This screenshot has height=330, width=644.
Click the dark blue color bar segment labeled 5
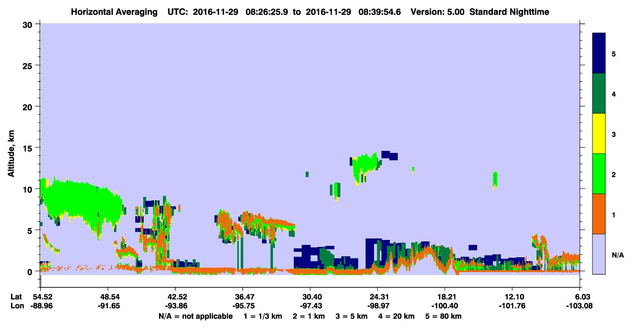click(x=599, y=53)
